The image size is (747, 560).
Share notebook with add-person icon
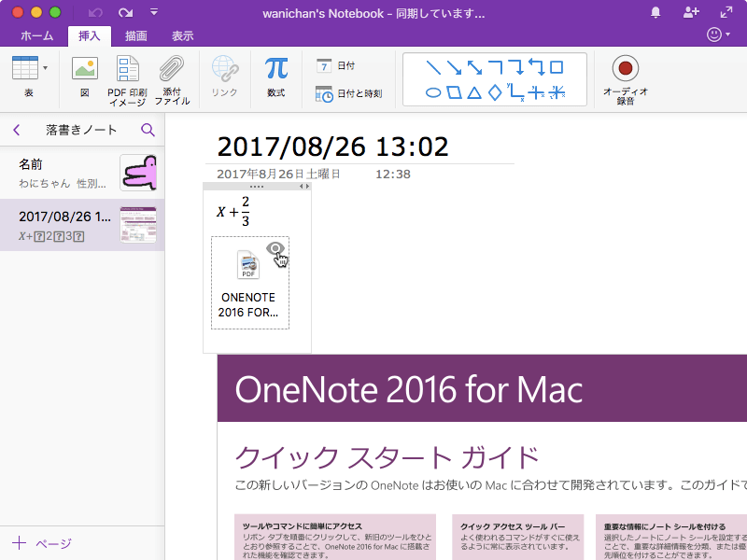(691, 13)
